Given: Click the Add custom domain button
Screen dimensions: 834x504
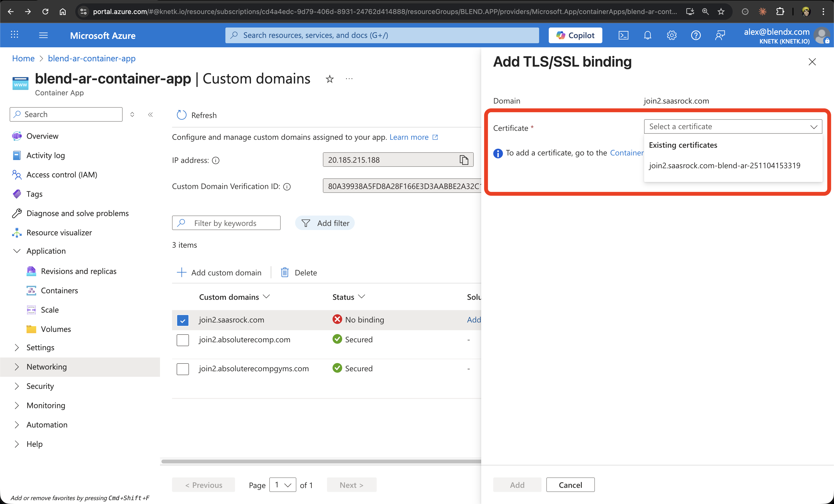Looking at the screenshot, I should click(219, 272).
